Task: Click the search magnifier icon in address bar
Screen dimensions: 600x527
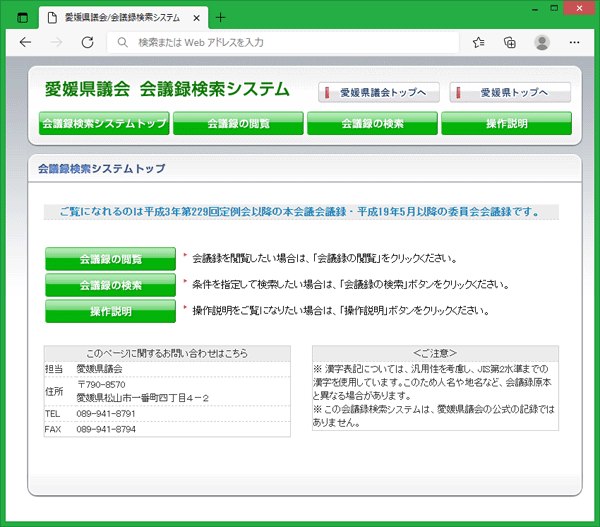Action: (x=122, y=42)
